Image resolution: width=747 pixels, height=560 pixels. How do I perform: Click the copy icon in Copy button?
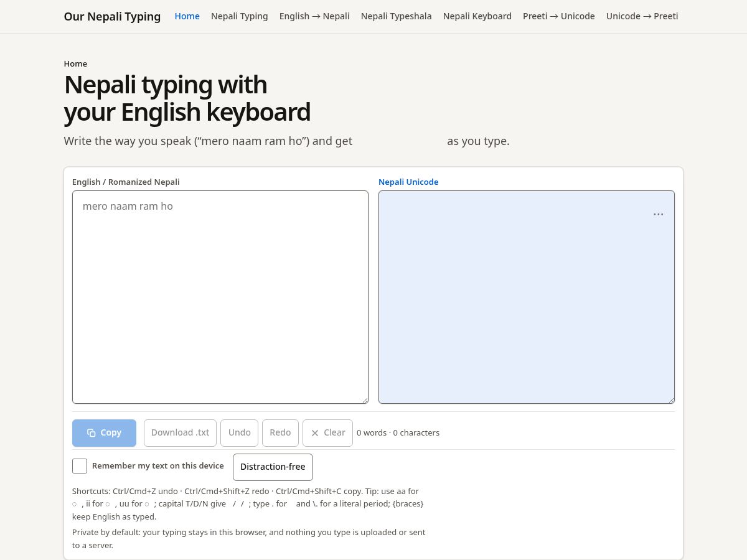click(x=92, y=433)
